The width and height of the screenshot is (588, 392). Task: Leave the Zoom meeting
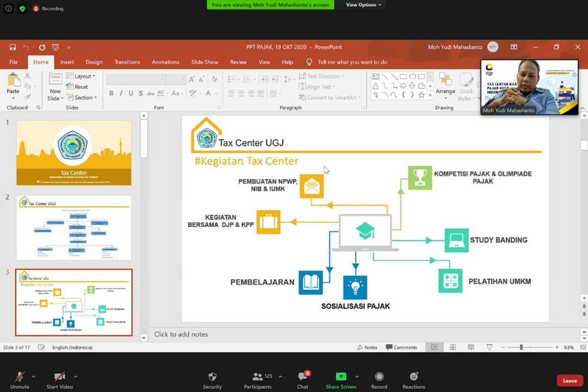[x=569, y=381]
